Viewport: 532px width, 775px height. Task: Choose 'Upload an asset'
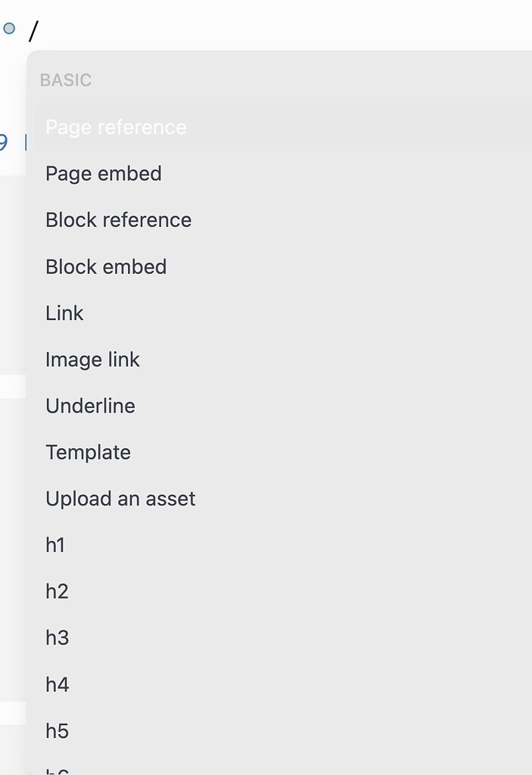(120, 498)
